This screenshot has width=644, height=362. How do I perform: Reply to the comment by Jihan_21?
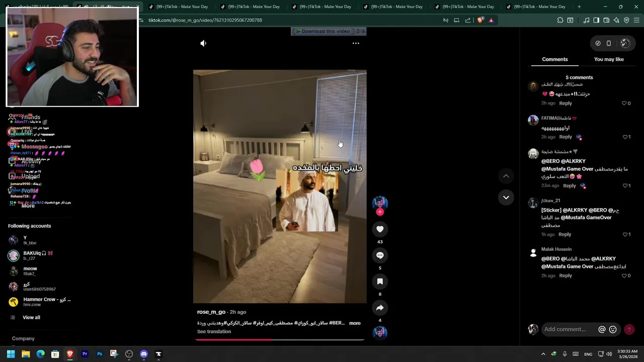pyautogui.click(x=565, y=234)
